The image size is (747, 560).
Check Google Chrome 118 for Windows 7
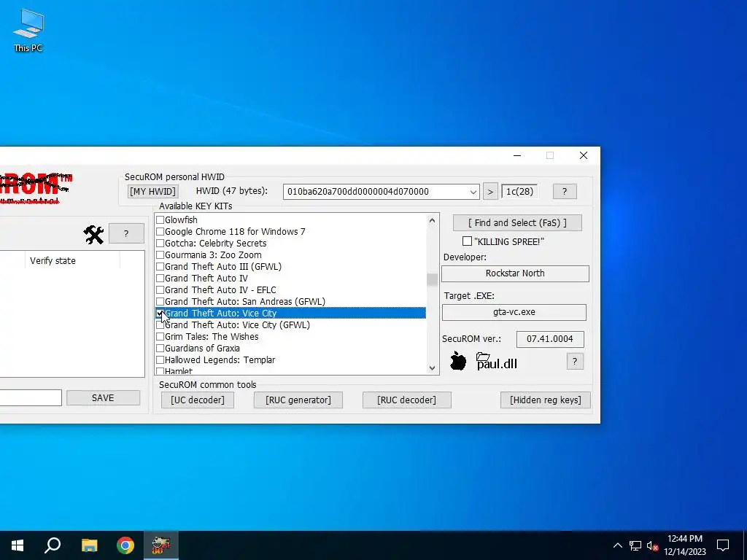coord(160,231)
